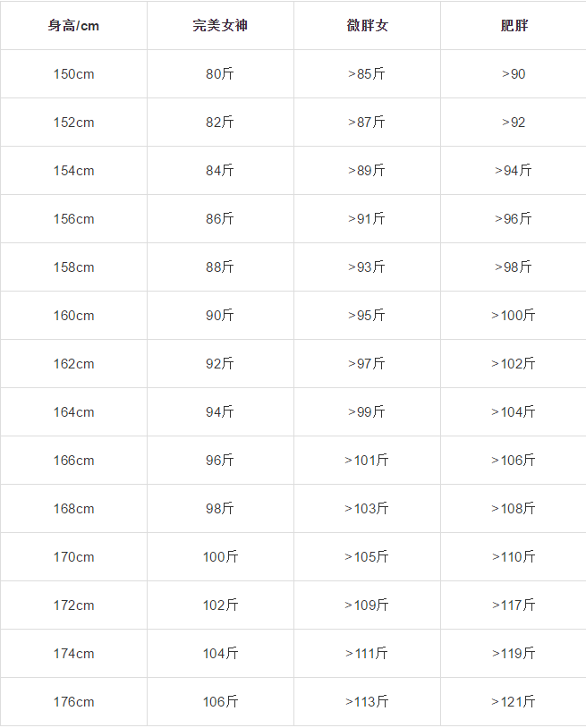586x728 pixels.
Task: Click the 168cm row label
Action: click(x=73, y=509)
